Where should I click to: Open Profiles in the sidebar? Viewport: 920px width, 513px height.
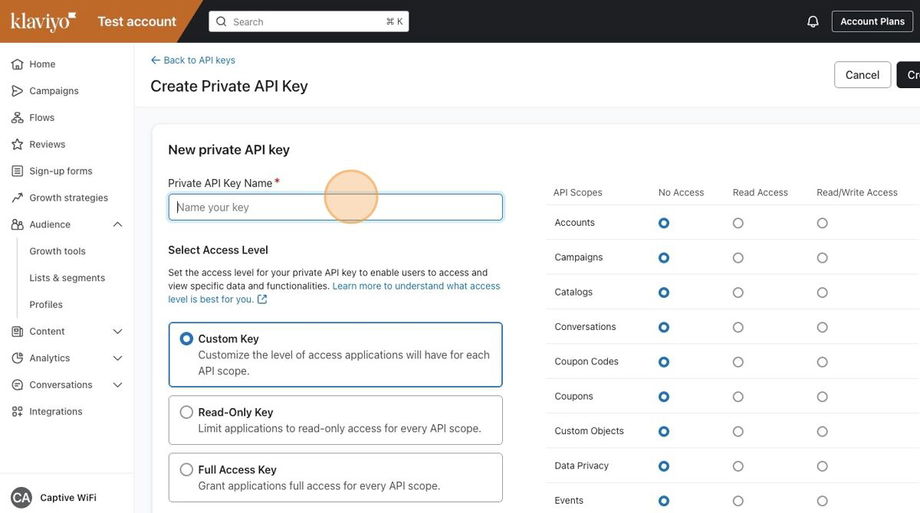(x=46, y=305)
